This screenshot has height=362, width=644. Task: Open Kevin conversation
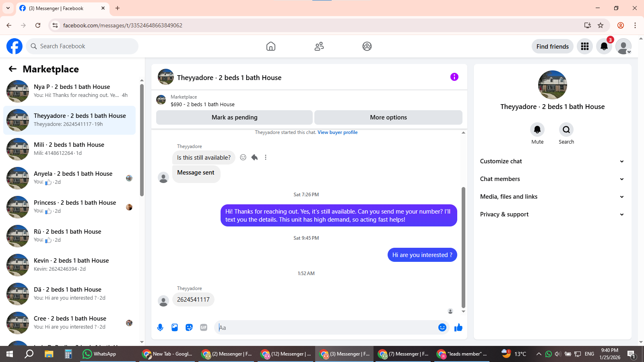[x=69, y=265]
